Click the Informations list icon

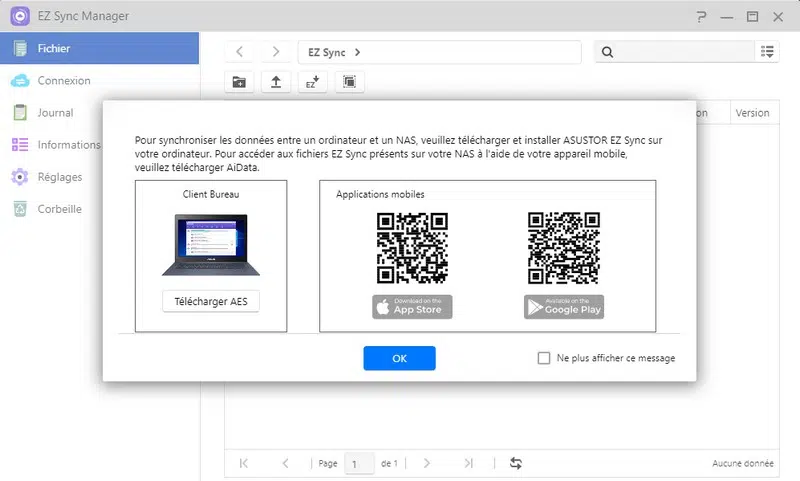(x=20, y=145)
